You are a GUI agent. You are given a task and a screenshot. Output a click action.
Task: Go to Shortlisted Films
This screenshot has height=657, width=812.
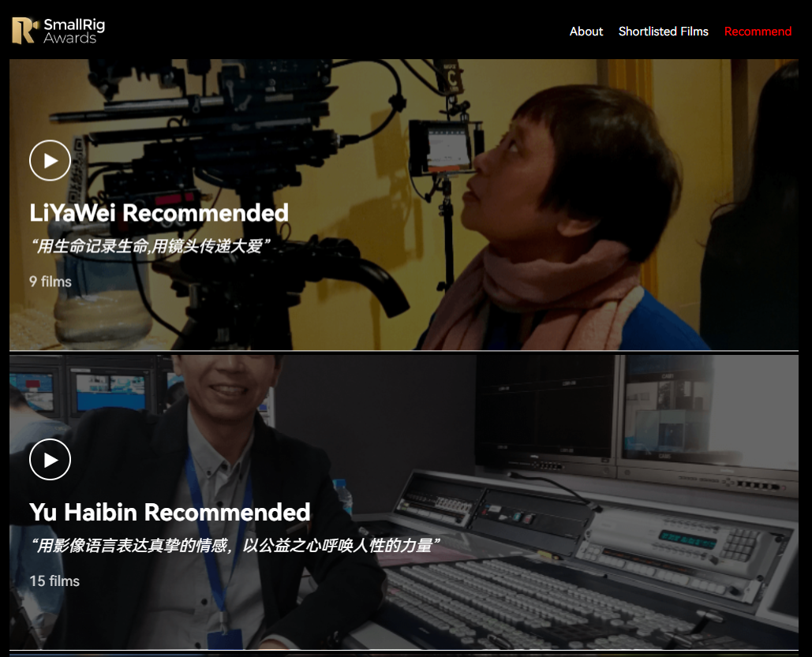(663, 32)
